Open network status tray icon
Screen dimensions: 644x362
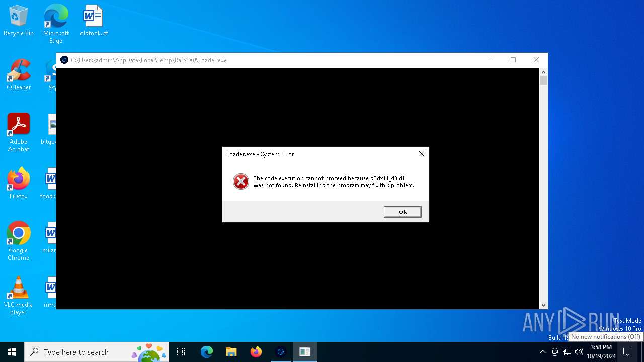tap(567, 352)
